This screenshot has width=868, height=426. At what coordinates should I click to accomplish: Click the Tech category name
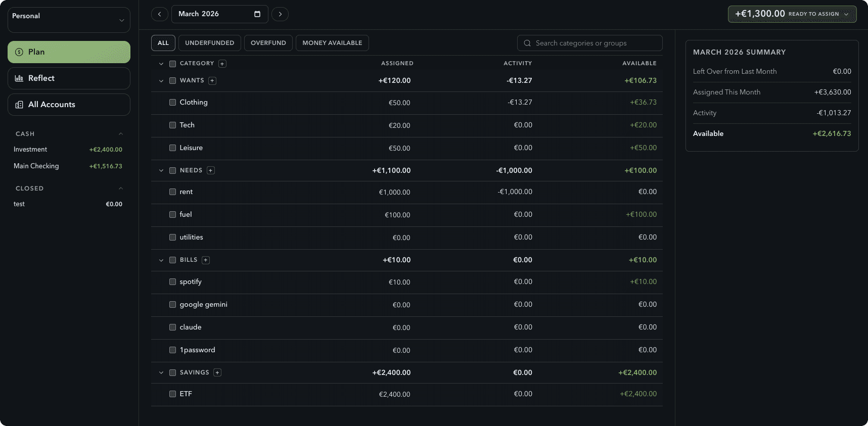click(187, 125)
